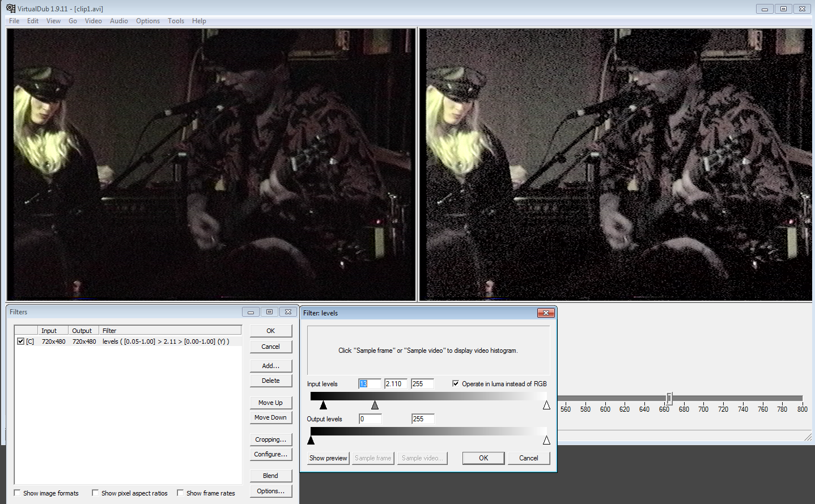Open the View menu
Viewport: 815px width, 504px height.
click(53, 21)
